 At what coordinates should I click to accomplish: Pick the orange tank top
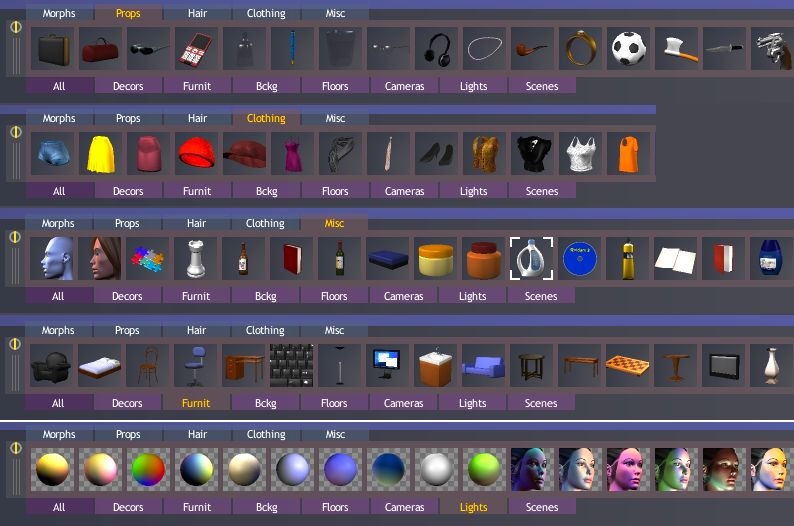point(628,154)
